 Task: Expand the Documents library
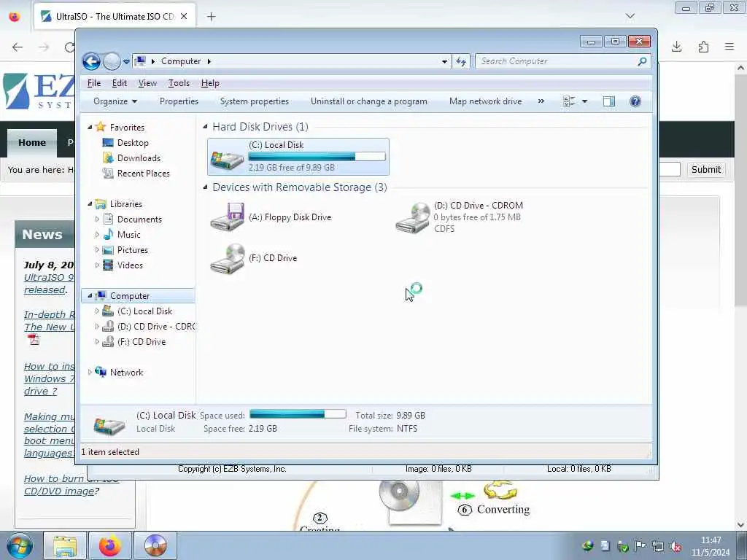97,219
